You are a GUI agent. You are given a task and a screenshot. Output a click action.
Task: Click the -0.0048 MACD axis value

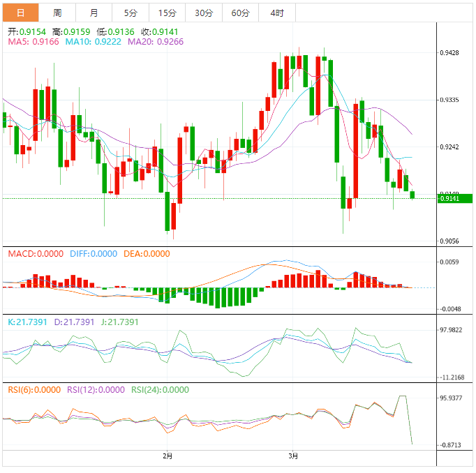click(450, 309)
